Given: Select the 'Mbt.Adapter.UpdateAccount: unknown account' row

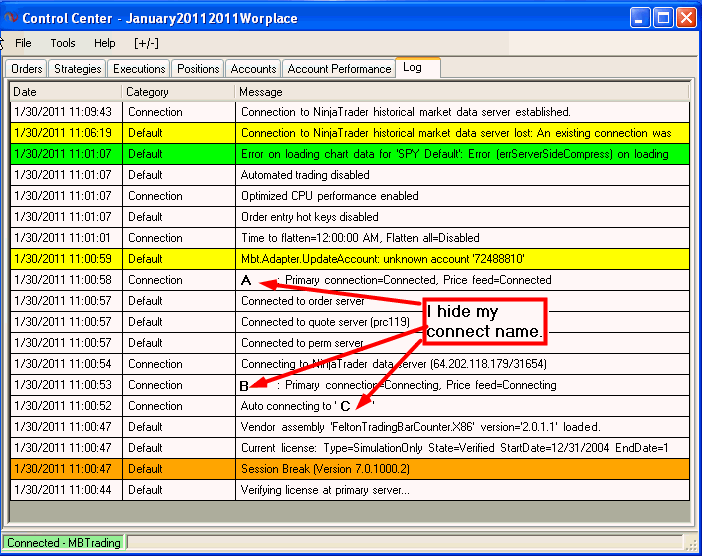Looking at the screenshot, I should pos(350,259).
